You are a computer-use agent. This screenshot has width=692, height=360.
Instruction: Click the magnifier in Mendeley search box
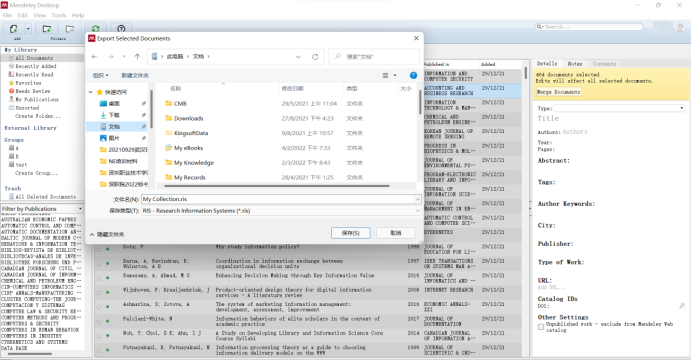click(x=539, y=27)
